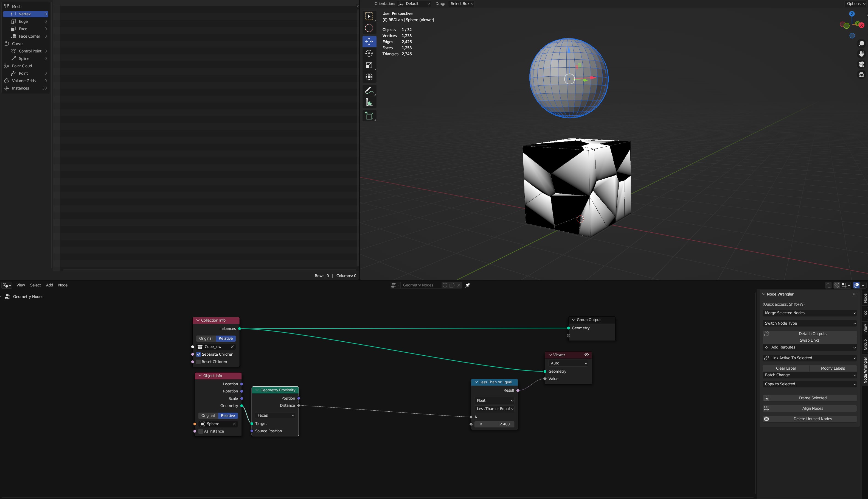Click Swap Links button
868x499 pixels.
[x=810, y=340]
